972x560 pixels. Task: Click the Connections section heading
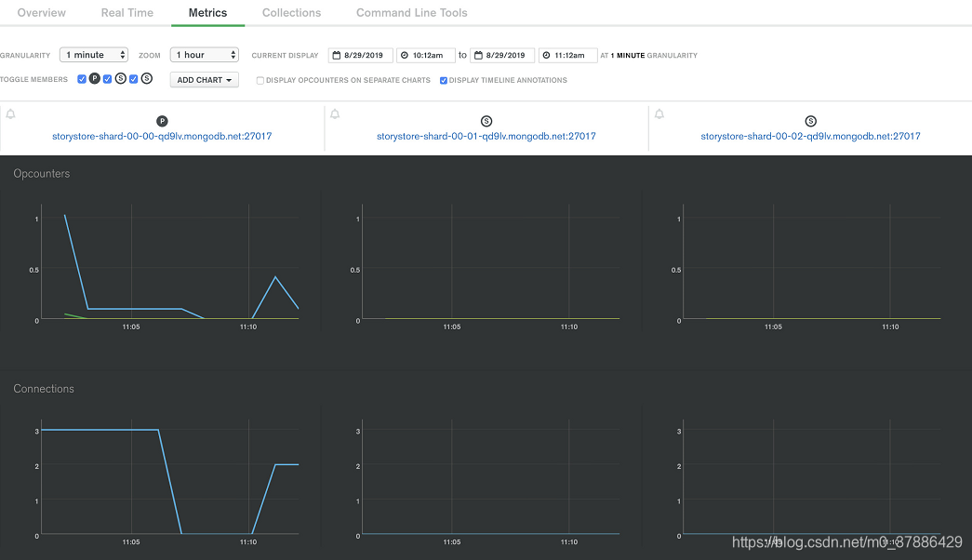click(x=44, y=389)
